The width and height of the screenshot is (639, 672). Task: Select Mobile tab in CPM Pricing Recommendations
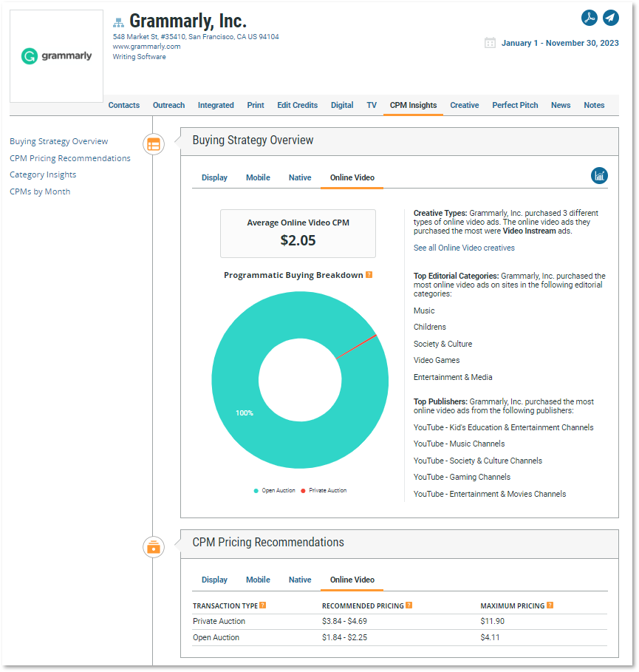258,580
